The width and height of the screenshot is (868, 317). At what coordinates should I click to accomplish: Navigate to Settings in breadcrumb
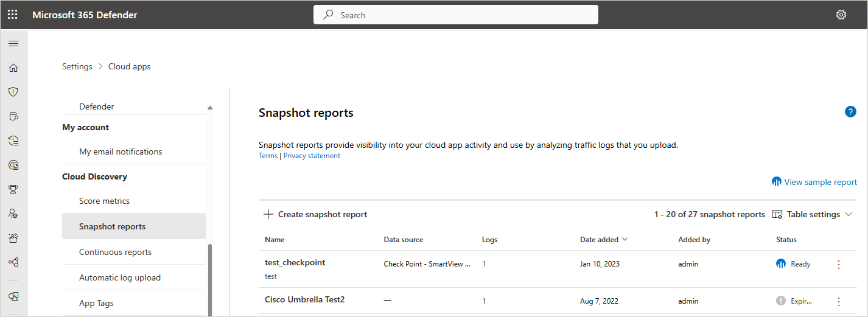77,66
